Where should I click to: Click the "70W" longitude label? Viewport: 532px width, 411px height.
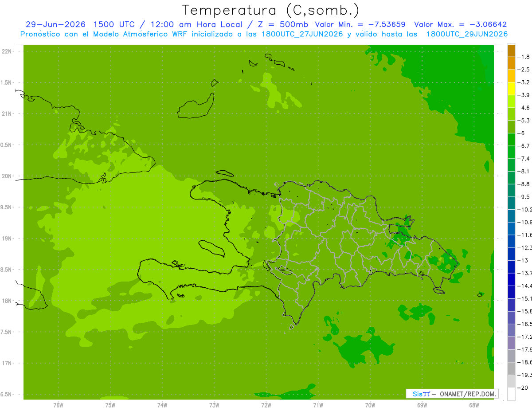370,405
